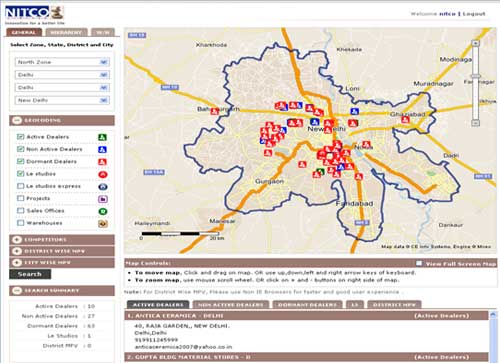Viewport: 500px width, 363px height.
Task: Enable the Sales Offices checkbox
Action: (21, 210)
